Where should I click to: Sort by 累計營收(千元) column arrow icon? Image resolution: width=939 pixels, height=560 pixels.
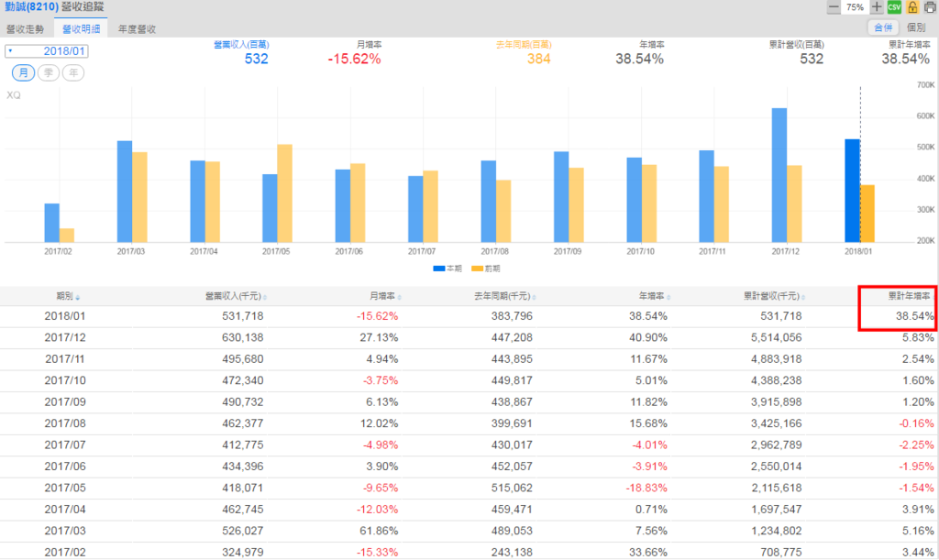tap(803, 297)
